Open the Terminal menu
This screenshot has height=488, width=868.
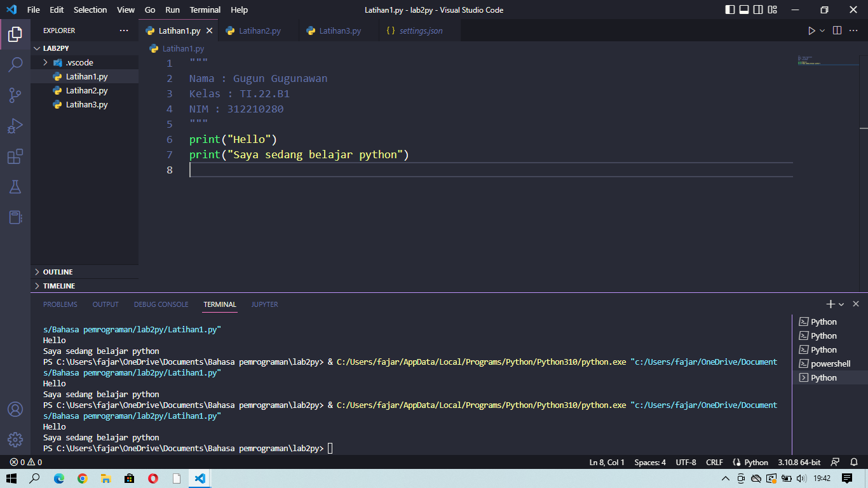(x=205, y=10)
